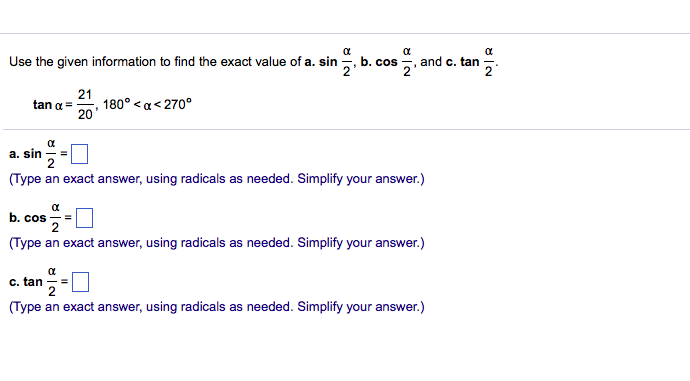The image size is (690, 381).
Task: Click the exact answer hint under part b
Action: click(217, 243)
